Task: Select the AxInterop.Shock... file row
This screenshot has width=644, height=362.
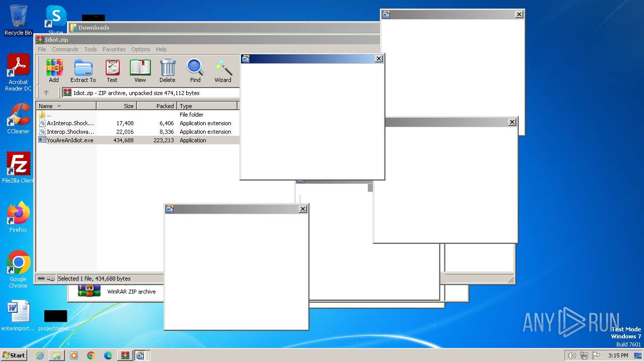Action: coord(138,123)
